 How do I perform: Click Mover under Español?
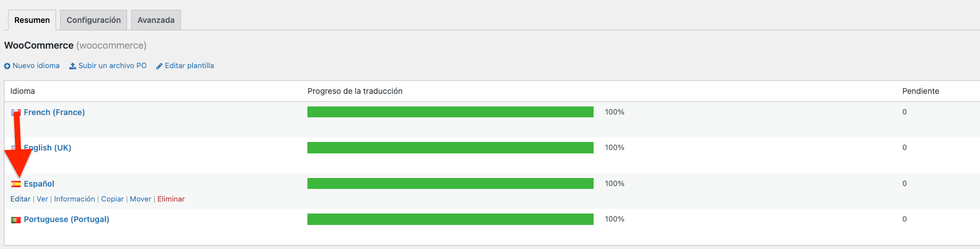(x=140, y=199)
